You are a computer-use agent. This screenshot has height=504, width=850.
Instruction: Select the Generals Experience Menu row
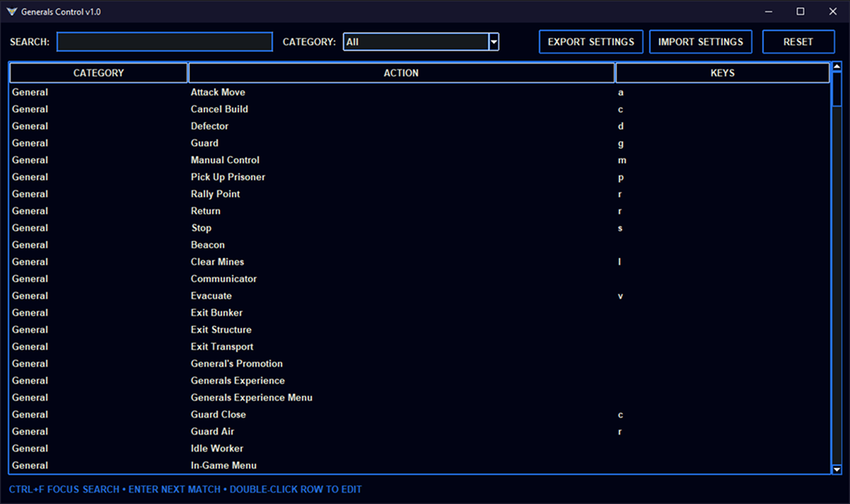(419, 397)
